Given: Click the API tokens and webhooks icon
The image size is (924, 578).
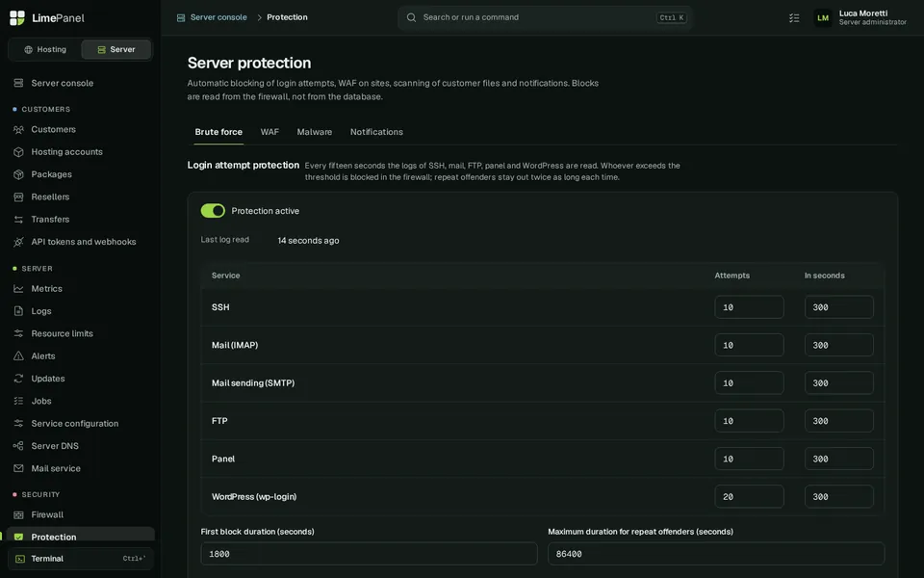Looking at the screenshot, I should [x=19, y=241].
